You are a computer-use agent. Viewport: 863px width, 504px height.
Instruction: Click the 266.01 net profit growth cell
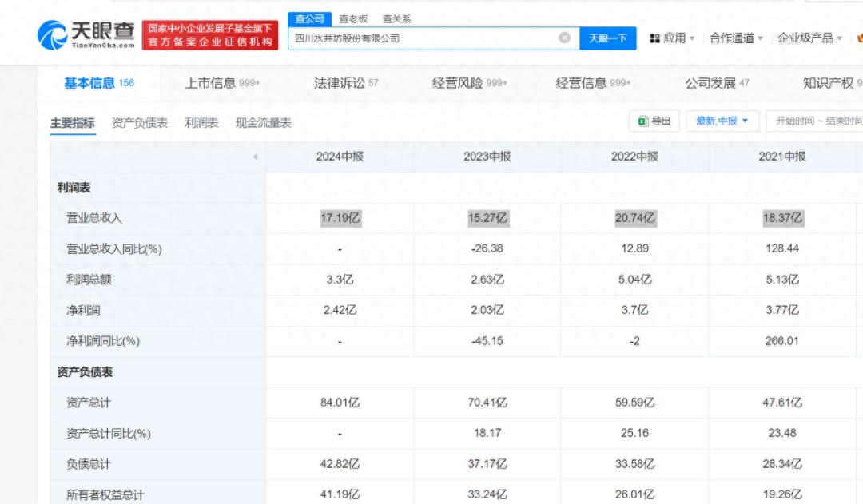[x=782, y=341]
